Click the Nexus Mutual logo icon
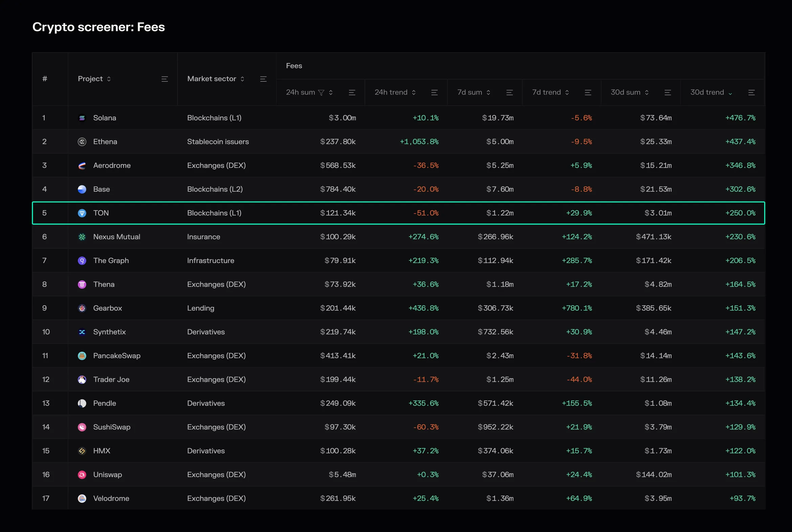The image size is (792, 532). 82,237
